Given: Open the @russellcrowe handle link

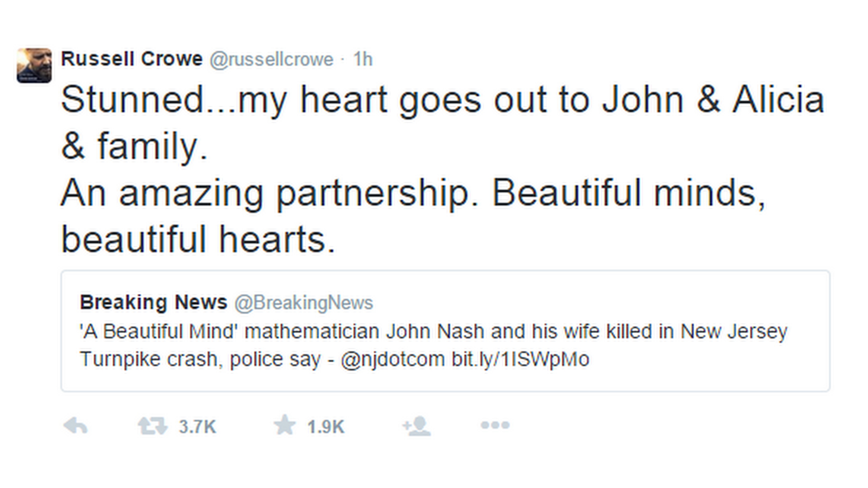Looking at the screenshot, I should pyautogui.click(x=271, y=60).
